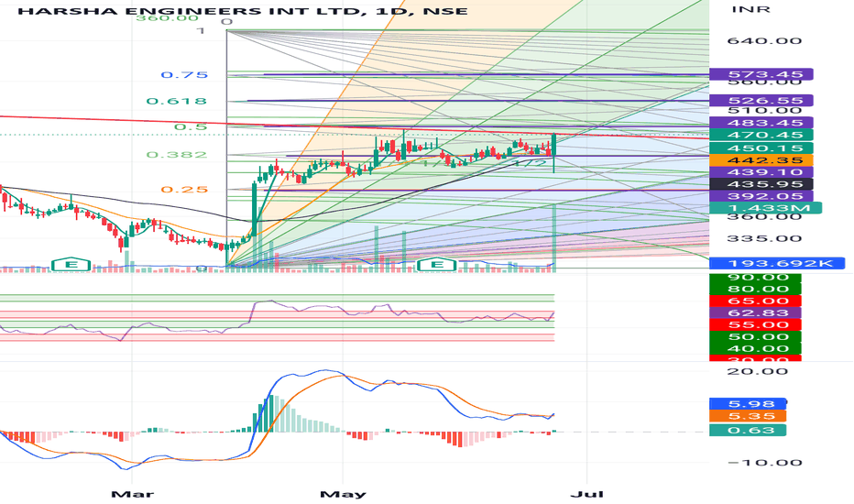854x504 pixels.
Task: Click the 0.618 Fibonacci level label
Action: 177,101
